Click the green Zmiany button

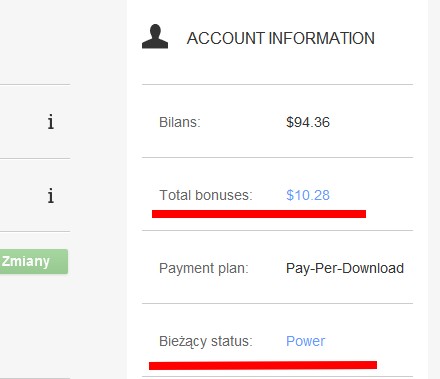[34, 262]
